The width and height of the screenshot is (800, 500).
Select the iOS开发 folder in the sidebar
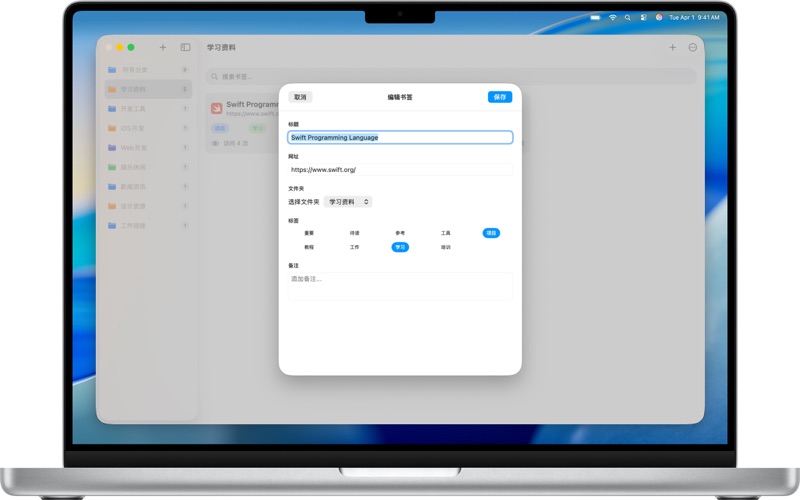pyautogui.click(x=148, y=128)
